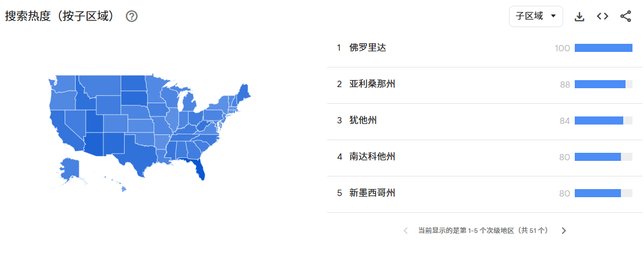This screenshot has height=256, width=644.
Task: Open the help icon beside 搜索热度 title
Action: point(132,17)
